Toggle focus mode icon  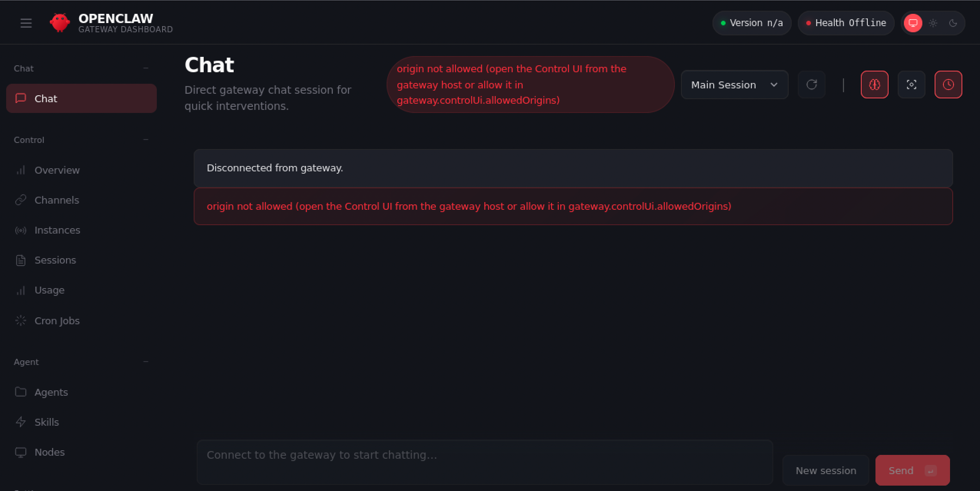coord(911,85)
